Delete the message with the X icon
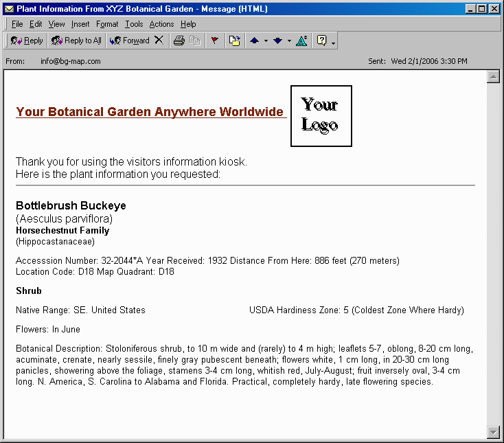 click(x=159, y=41)
